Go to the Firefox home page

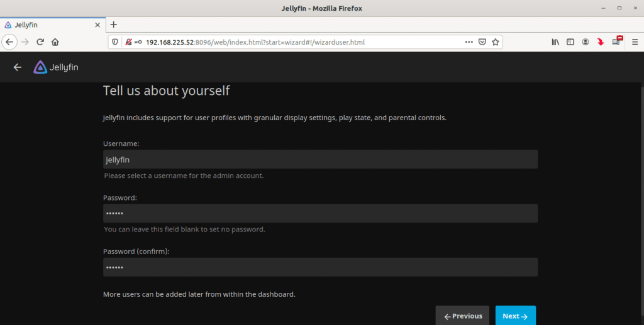55,42
